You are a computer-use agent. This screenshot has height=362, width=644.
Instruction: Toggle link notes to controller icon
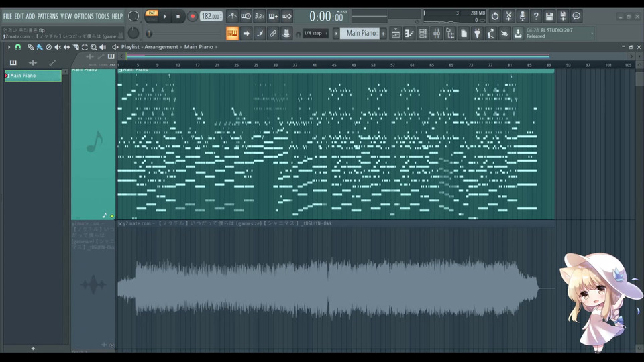coord(273,34)
